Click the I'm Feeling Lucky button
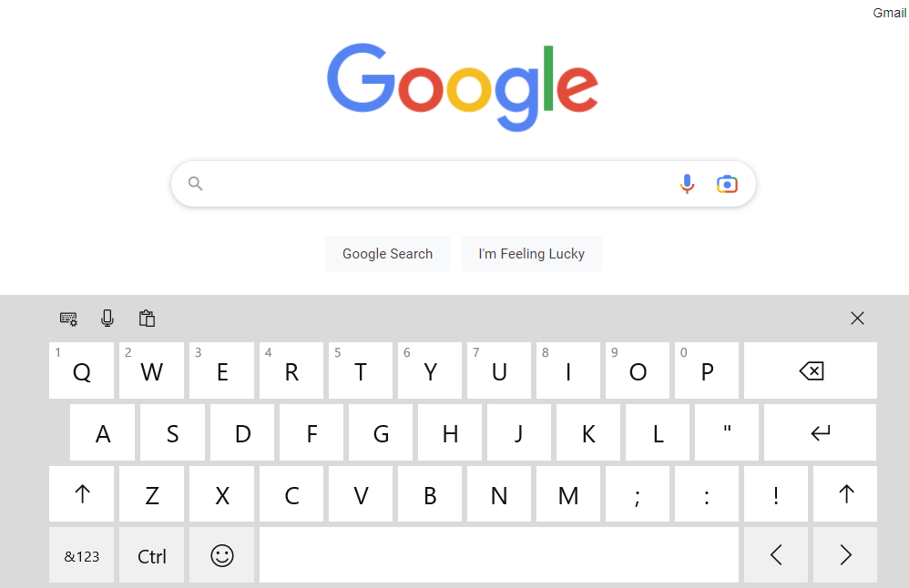This screenshot has width=909, height=588. pyautogui.click(x=532, y=254)
